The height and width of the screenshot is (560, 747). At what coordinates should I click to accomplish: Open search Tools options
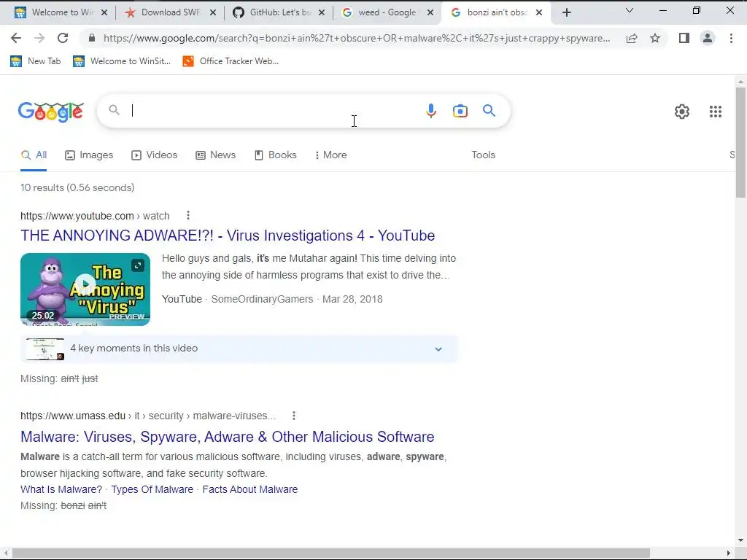pos(483,155)
